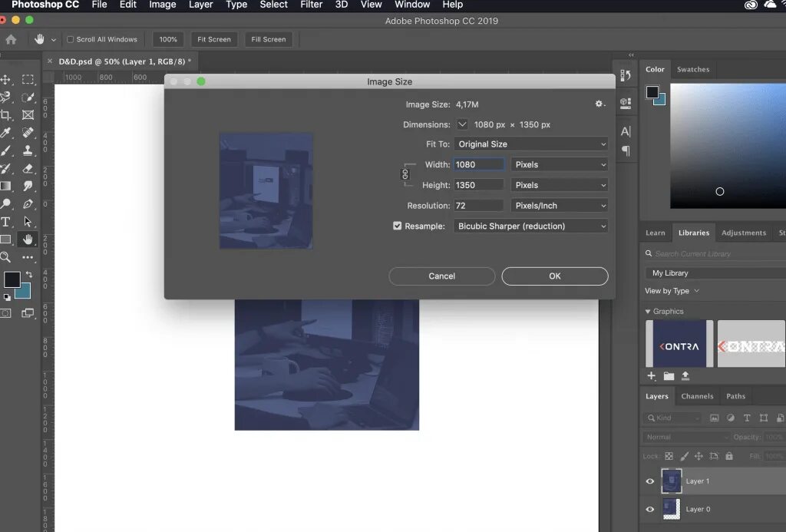The height and width of the screenshot is (532, 786).
Task: Toggle lock transparent pixels
Action: tap(669, 456)
